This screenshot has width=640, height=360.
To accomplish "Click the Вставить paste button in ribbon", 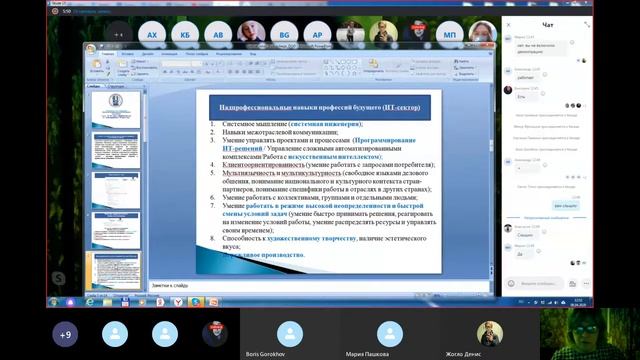I will click(97, 67).
